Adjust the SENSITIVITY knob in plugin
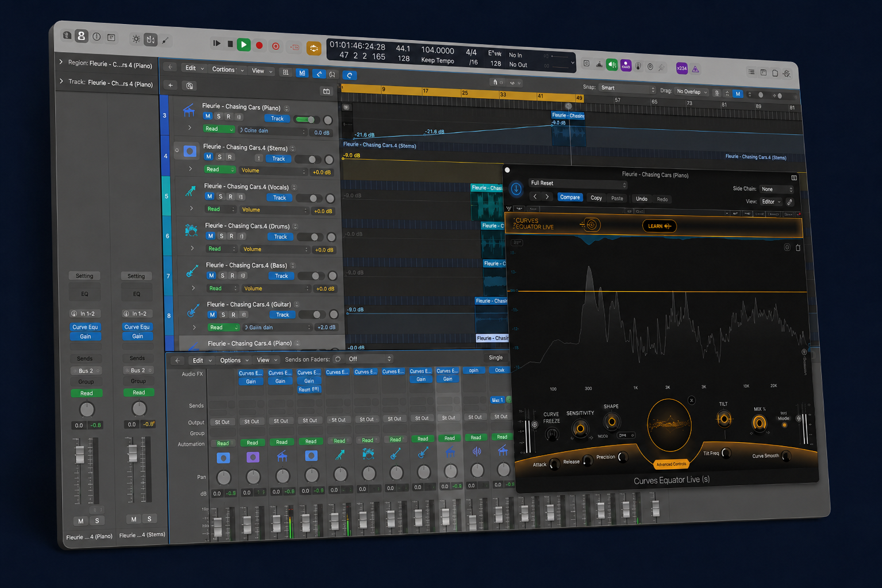The width and height of the screenshot is (882, 588). pyautogui.click(x=580, y=428)
